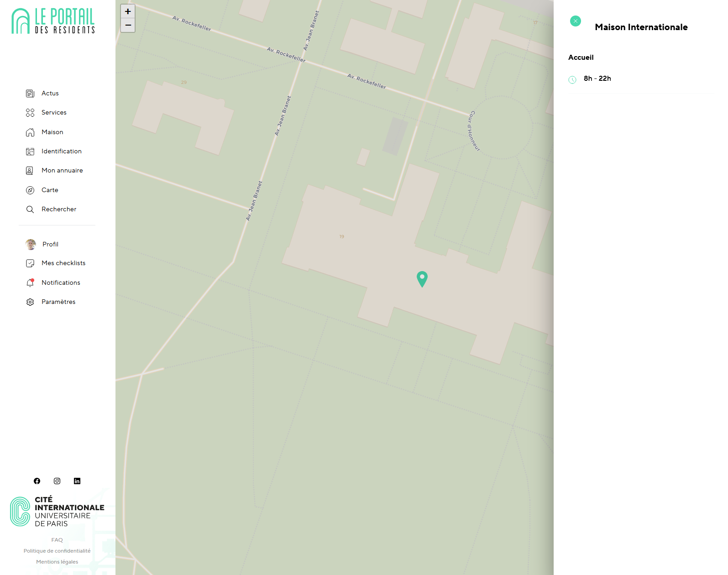Click the 8h - 22h opening hours
The image size is (728, 575).
pyautogui.click(x=597, y=78)
